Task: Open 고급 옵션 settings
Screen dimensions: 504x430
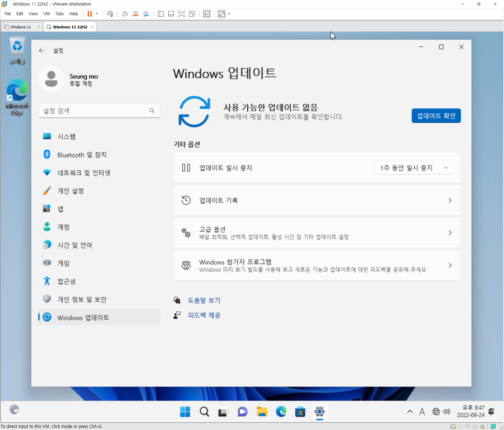Action: [x=317, y=233]
